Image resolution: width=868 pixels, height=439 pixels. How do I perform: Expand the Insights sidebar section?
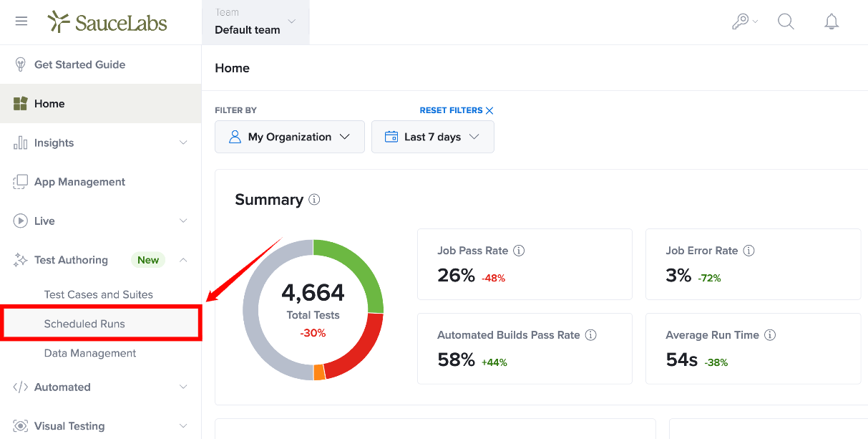click(x=101, y=143)
